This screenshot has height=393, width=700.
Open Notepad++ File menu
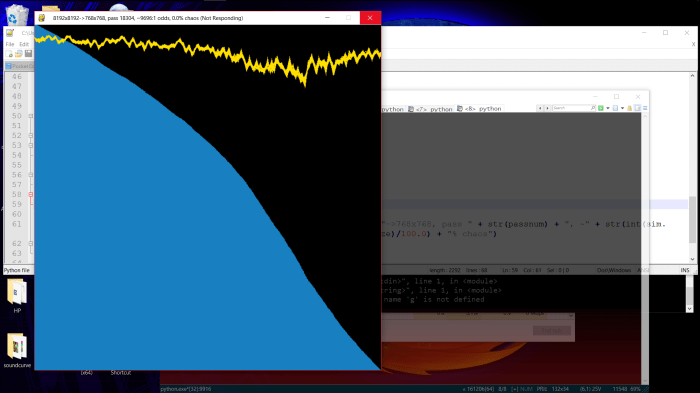click(x=10, y=44)
